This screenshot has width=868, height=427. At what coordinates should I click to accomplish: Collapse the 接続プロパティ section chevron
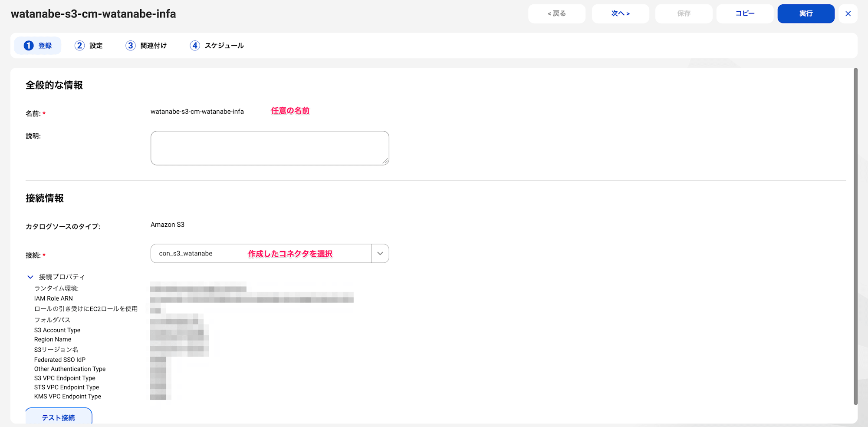click(x=30, y=277)
